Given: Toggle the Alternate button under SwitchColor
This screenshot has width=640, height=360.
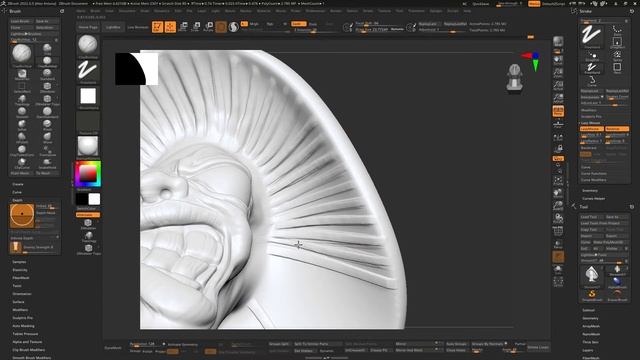Looking at the screenshot, I should 88,215.
